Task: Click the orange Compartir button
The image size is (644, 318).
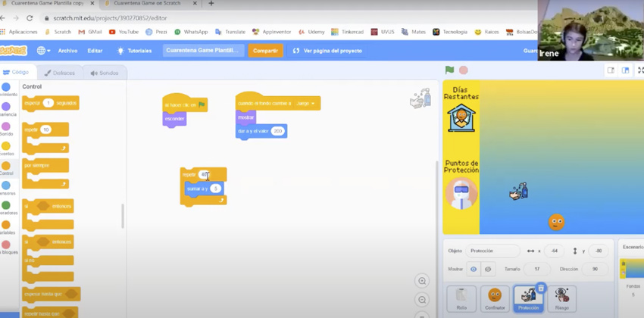Action: [x=265, y=51]
